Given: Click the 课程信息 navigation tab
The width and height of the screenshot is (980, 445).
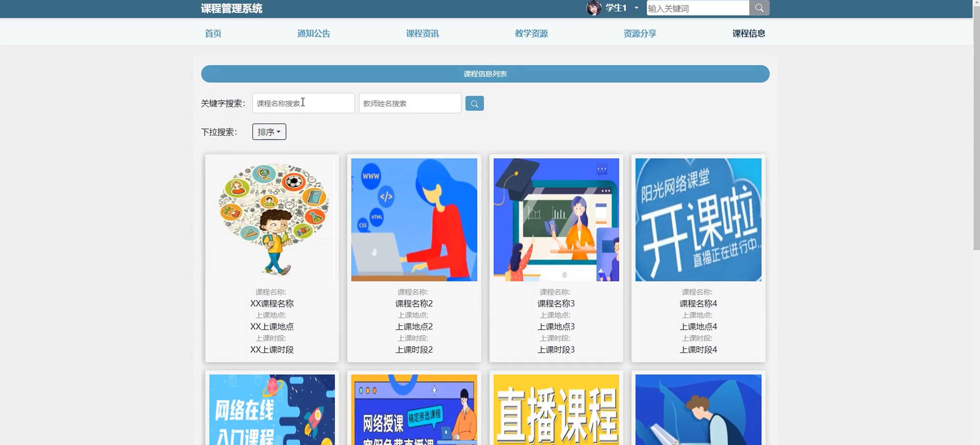Looking at the screenshot, I should click(748, 33).
